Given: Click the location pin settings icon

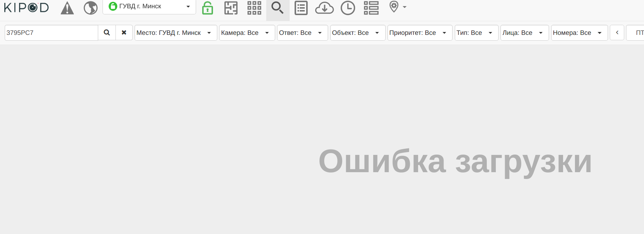Looking at the screenshot, I should [x=394, y=6].
